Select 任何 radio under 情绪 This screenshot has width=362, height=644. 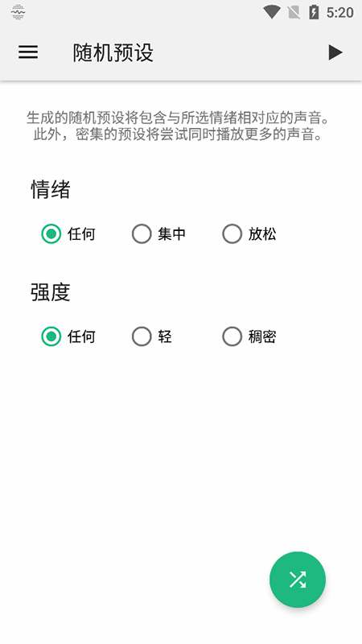(x=51, y=233)
